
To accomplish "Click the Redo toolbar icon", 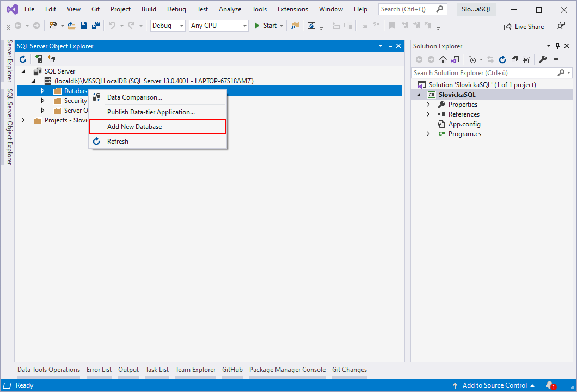I will [x=131, y=26].
